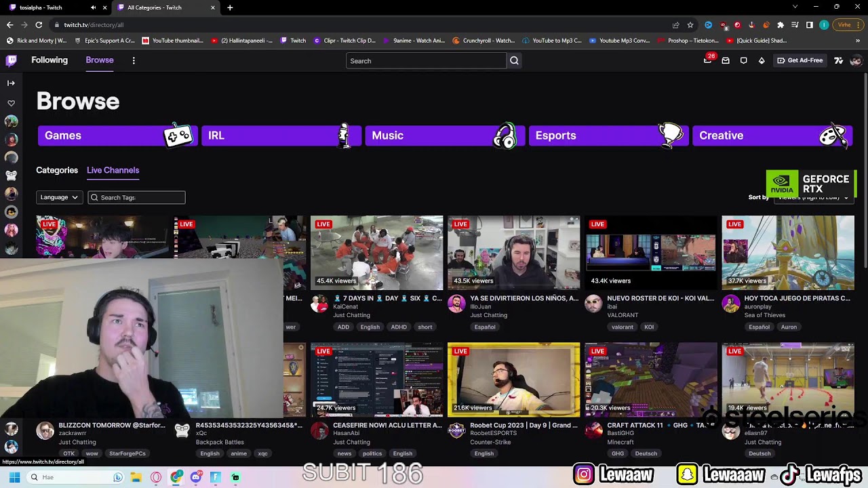868x488 pixels.
Task: Open the whispers chat bubble icon
Action: [744, 60]
